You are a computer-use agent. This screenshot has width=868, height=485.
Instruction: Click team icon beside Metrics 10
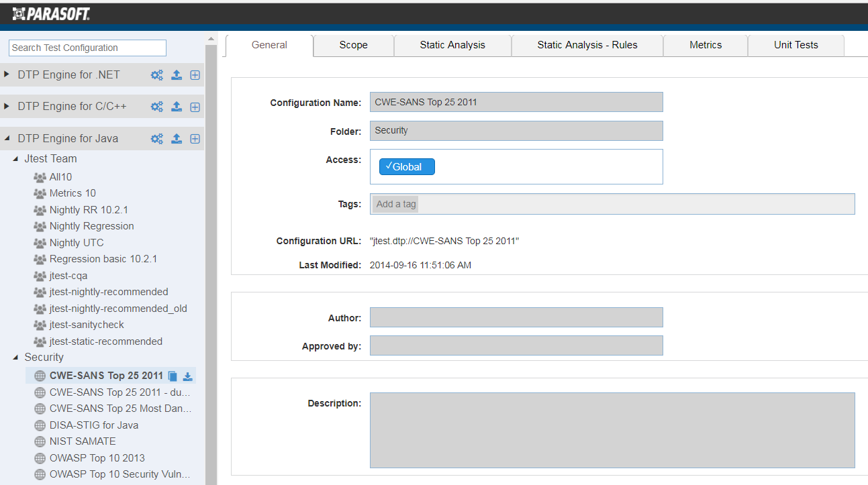click(40, 193)
